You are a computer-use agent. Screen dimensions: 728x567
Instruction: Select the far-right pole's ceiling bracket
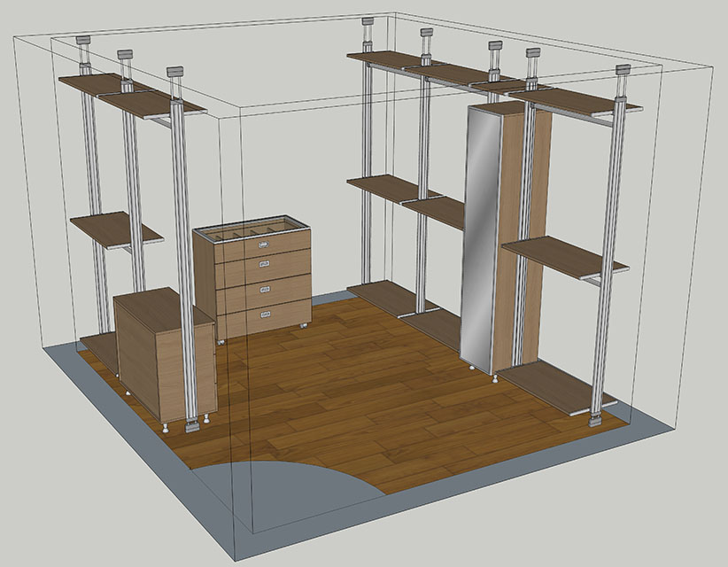coord(623,70)
